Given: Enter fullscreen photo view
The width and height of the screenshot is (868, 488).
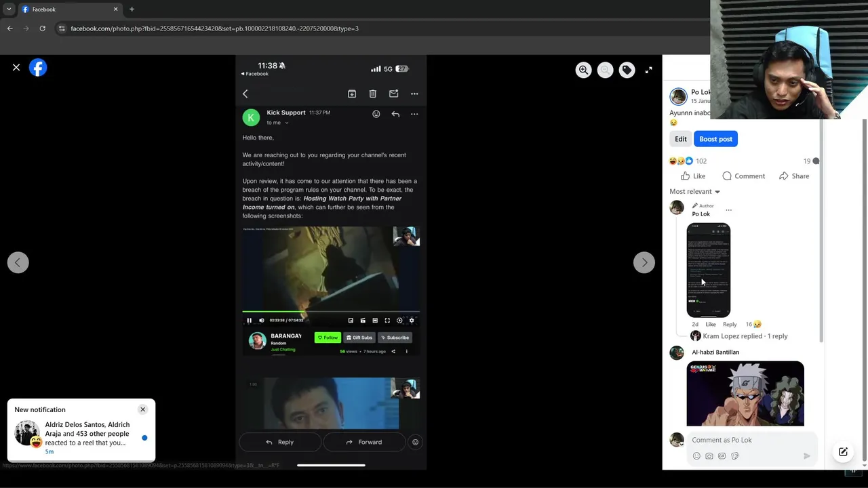Looking at the screenshot, I should 649,70.
